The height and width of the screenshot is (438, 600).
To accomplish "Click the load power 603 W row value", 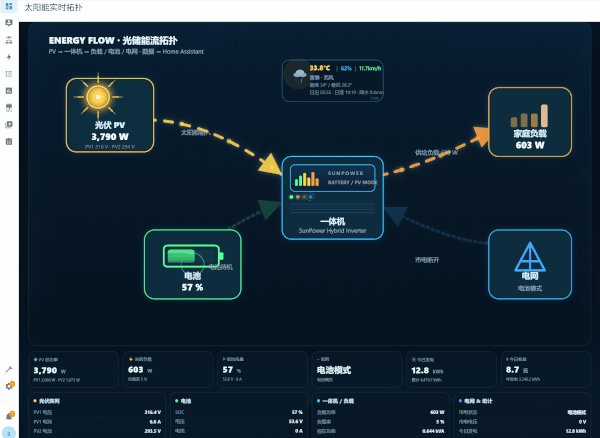I will click(437, 412).
